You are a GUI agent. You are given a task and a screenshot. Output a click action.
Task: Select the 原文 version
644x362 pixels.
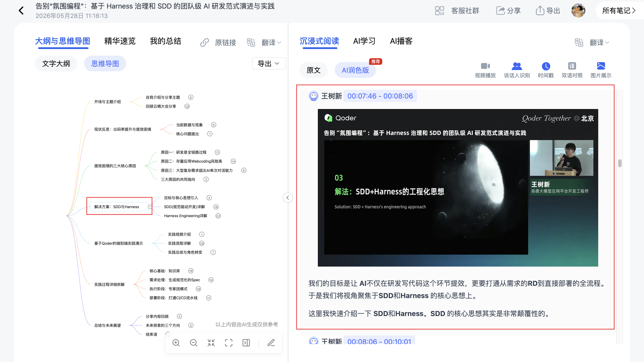coord(313,70)
